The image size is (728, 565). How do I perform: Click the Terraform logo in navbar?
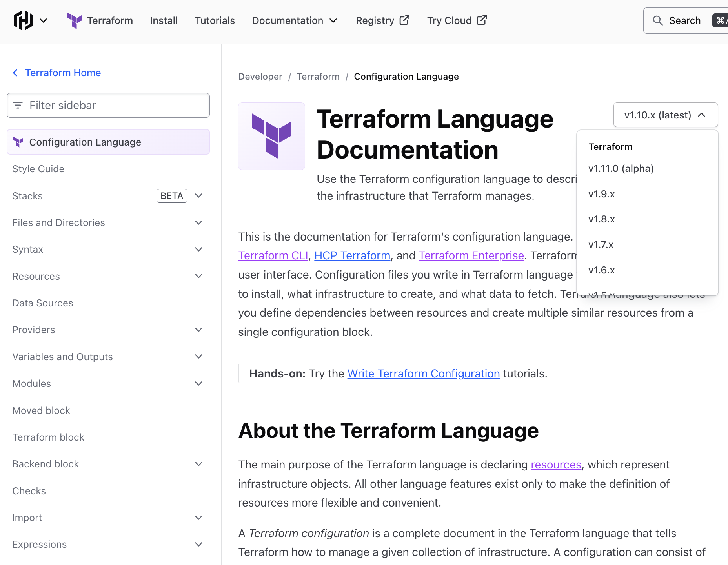point(74,20)
